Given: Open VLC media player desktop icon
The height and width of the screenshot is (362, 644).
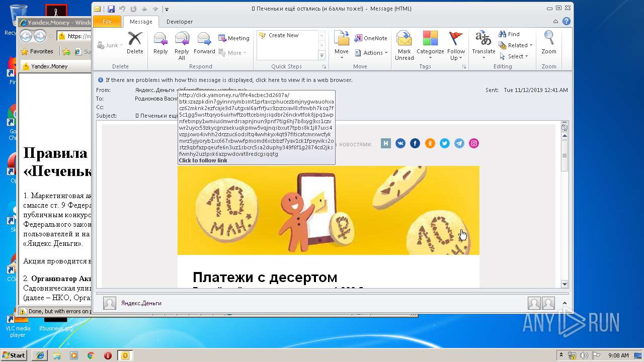Looking at the screenshot, I should (x=18, y=325).
